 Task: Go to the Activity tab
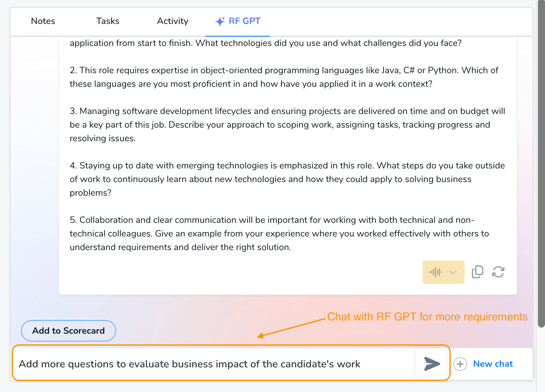click(x=172, y=21)
